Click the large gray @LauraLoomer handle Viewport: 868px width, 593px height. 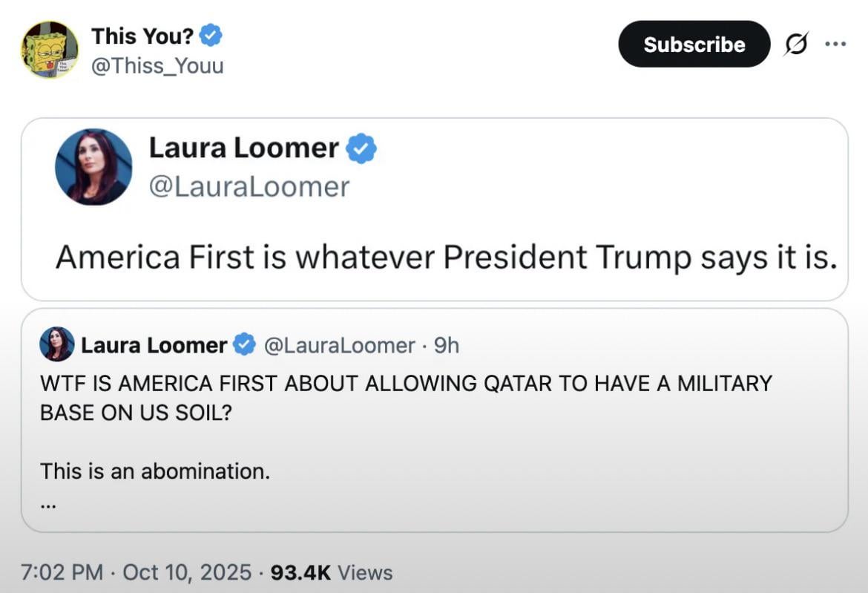point(249,186)
